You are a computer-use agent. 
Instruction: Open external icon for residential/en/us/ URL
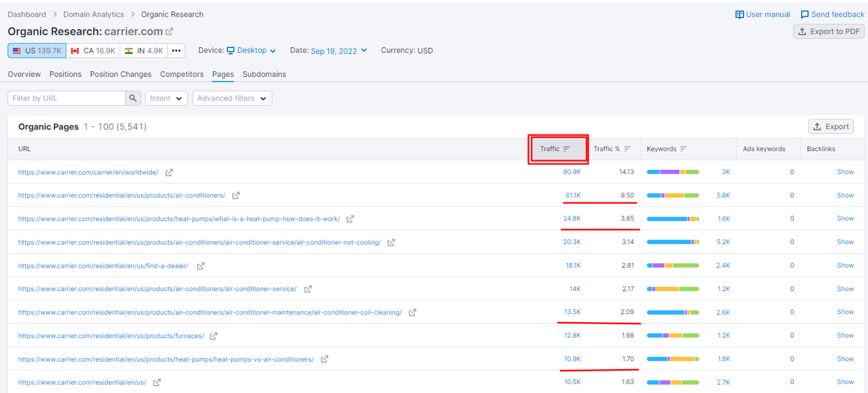pyautogui.click(x=157, y=383)
